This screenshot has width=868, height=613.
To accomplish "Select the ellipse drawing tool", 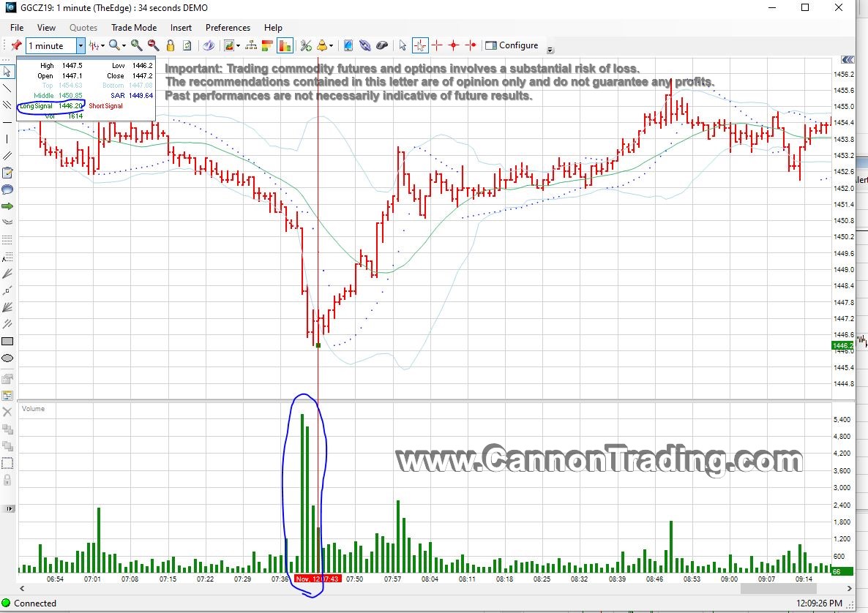I will (7, 358).
